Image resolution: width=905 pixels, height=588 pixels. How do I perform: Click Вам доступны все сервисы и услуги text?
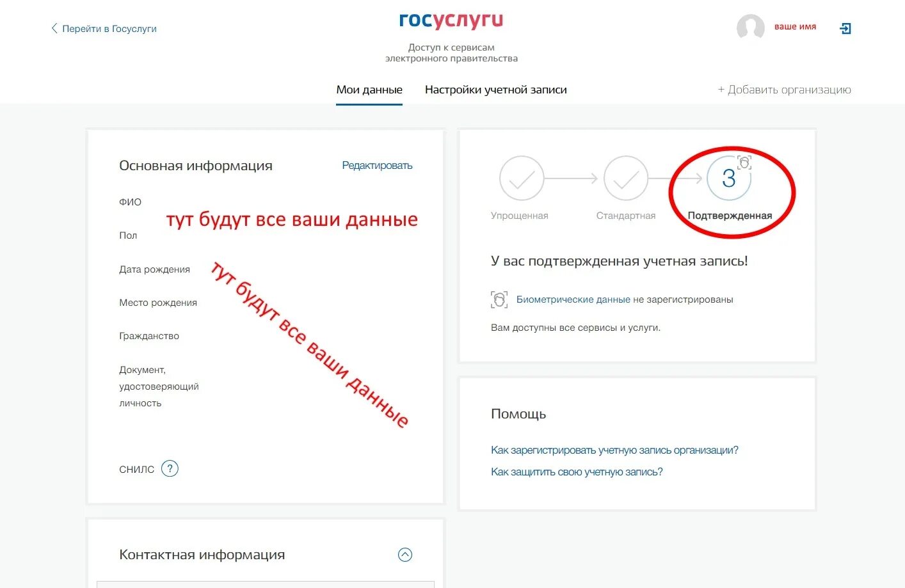pyautogui.click(x=575, y=328)
